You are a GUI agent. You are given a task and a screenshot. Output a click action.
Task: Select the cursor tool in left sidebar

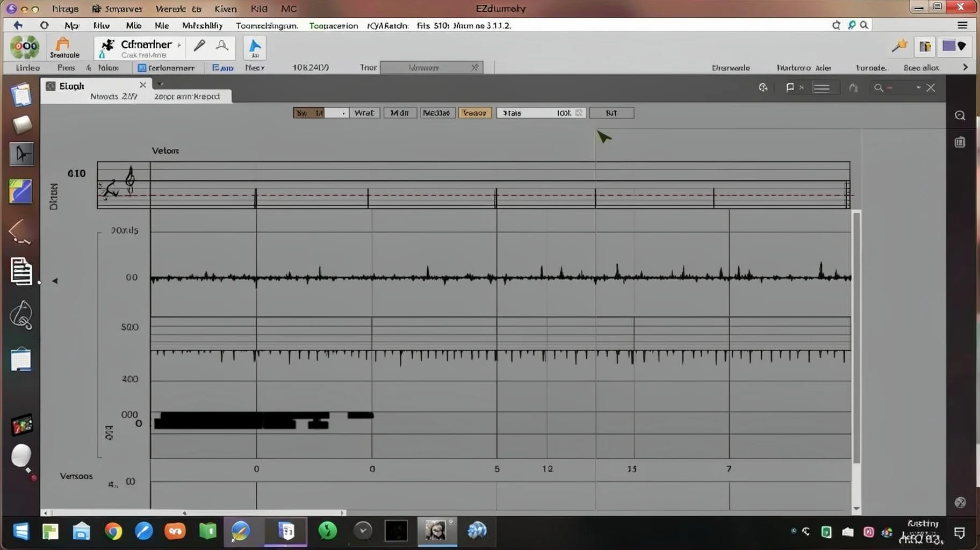[x=22, y=154]
